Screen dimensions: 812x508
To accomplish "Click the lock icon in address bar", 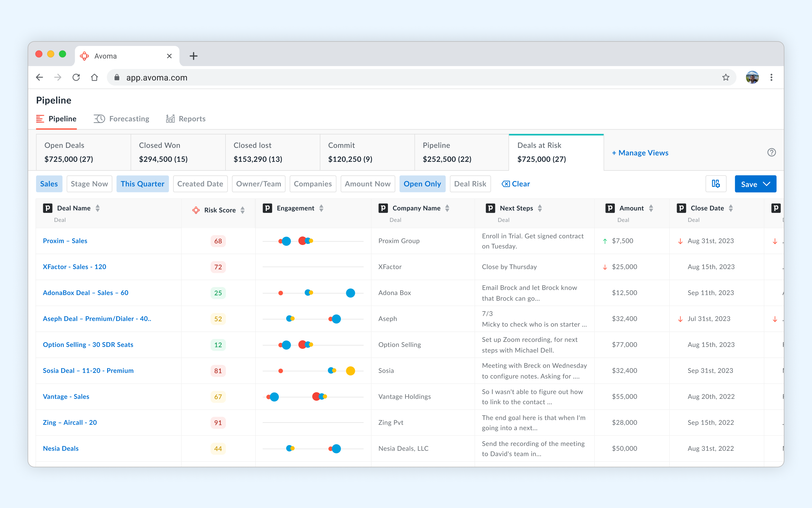I will click(x=117, y=78).
